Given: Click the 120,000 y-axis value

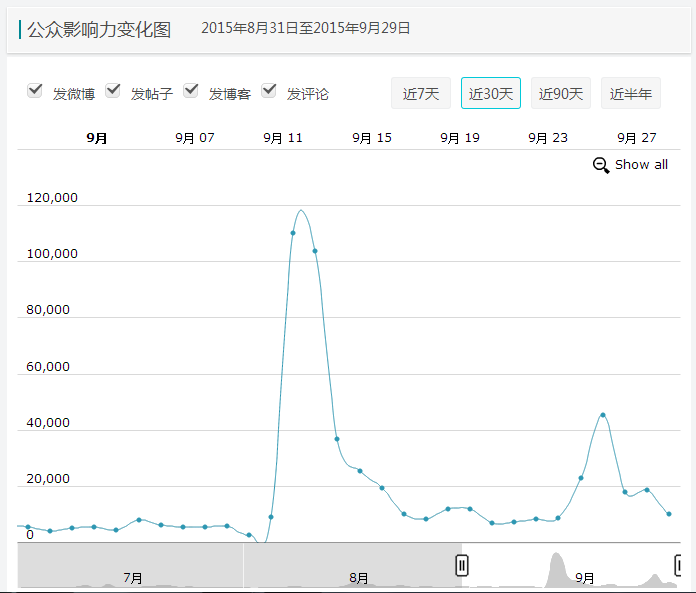Looking at the screenshot, I should [52, 198].
